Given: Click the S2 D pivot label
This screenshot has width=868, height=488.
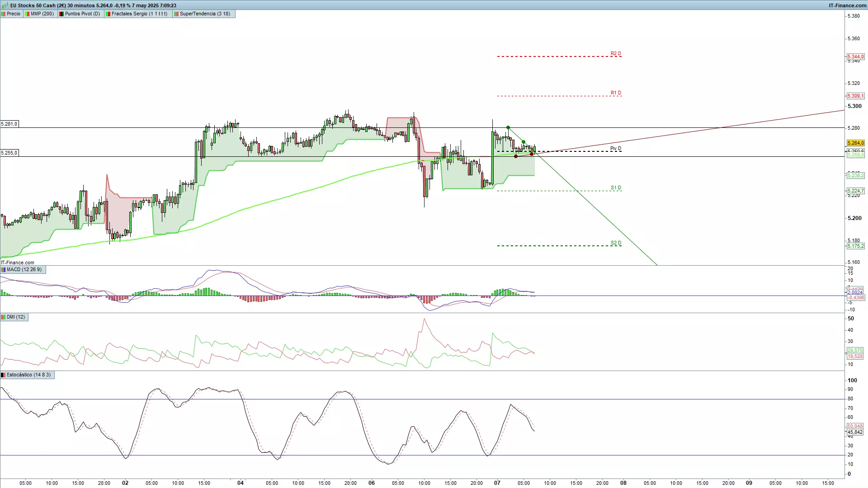Looking at the screenshot, I should point(616,243).
